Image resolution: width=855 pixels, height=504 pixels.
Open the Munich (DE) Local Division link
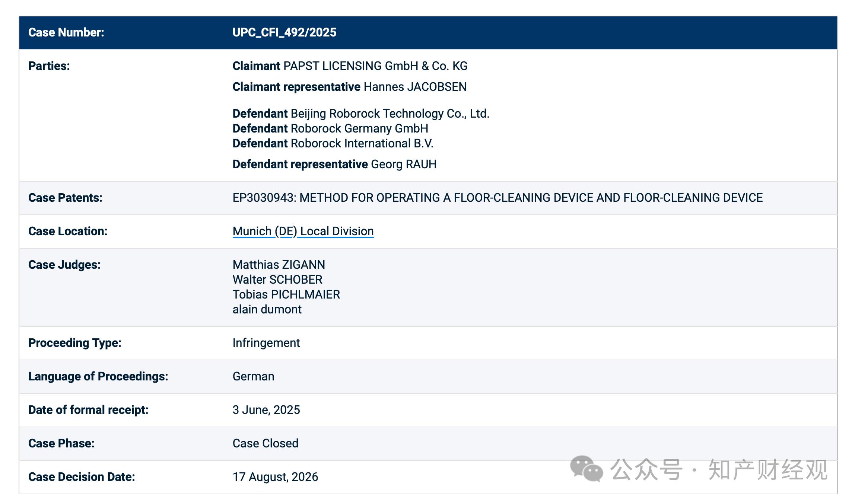tap(303, 231)
